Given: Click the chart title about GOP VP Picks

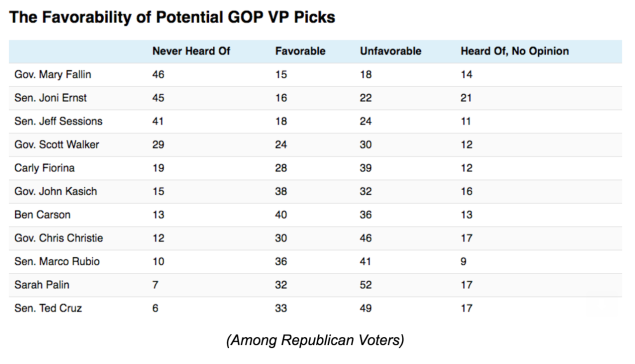Looking at the screenshot, I should click(172, 17).
